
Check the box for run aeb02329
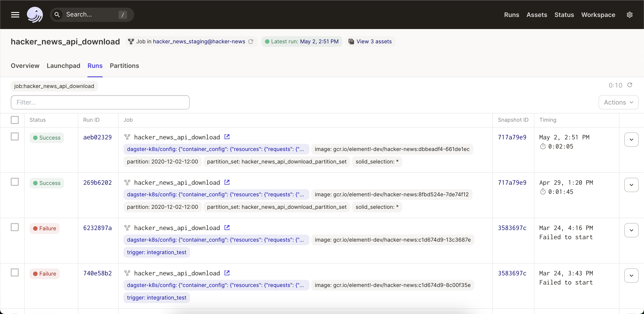click(x=15, y=136)
